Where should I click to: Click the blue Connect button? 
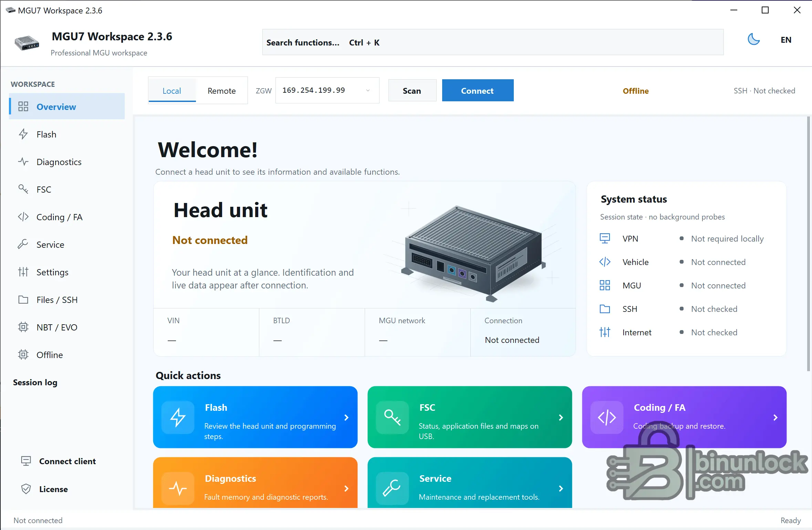[478, 91]
